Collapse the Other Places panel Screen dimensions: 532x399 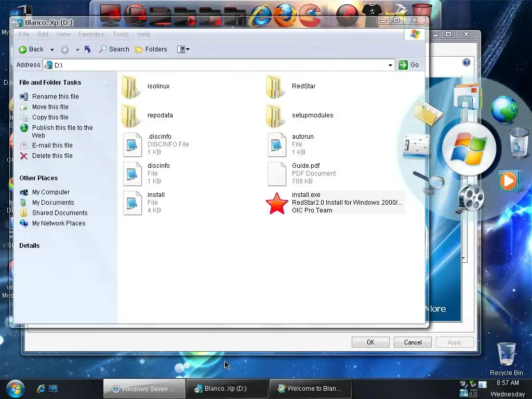(105, 178)
